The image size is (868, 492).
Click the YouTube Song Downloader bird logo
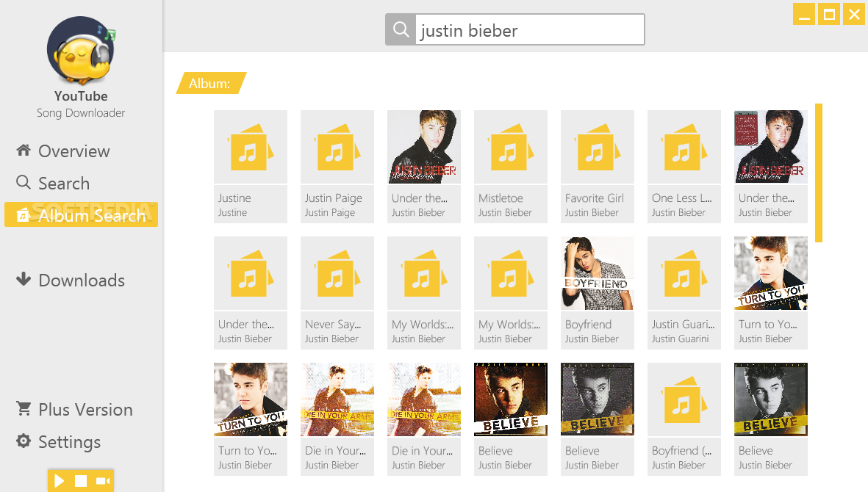tap(81, 51)
